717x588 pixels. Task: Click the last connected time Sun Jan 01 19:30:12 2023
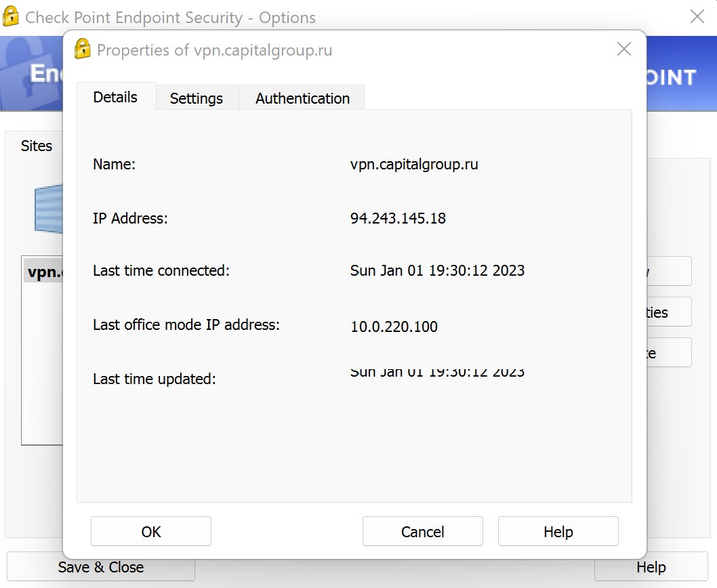tap(437, 270)
